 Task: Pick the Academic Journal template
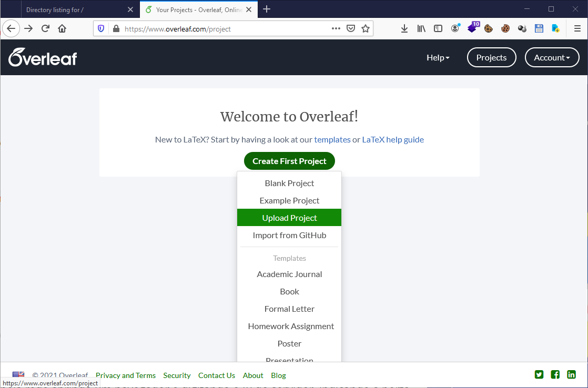(289, 274)
